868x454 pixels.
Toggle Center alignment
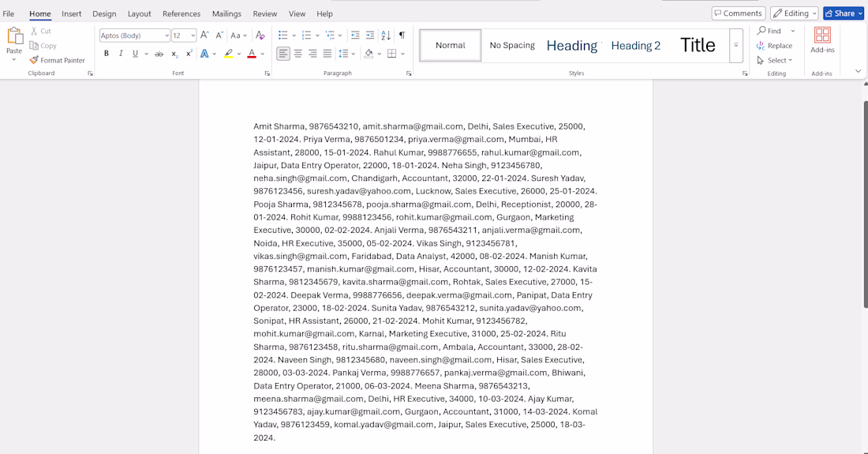[297, 54]
